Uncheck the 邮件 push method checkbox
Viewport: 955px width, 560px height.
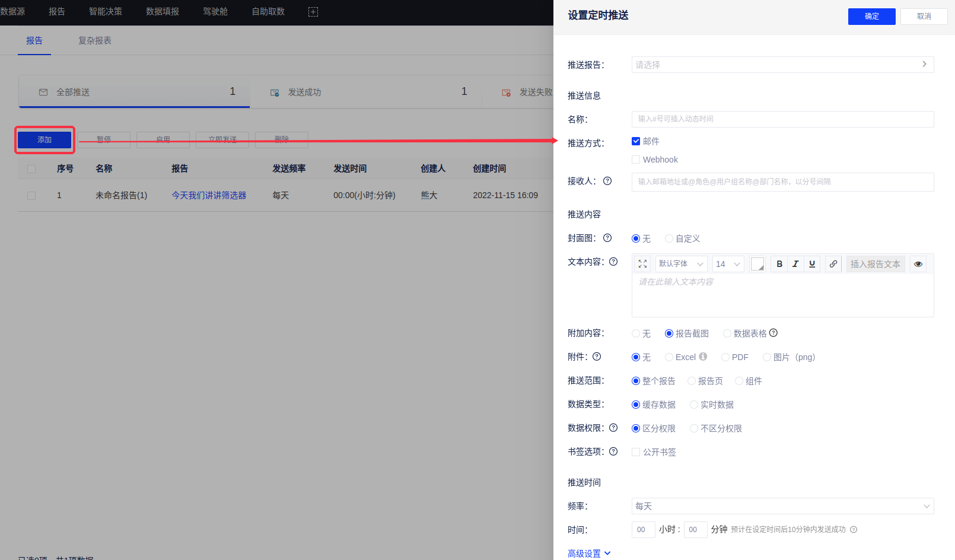click(x=636, y=141)
